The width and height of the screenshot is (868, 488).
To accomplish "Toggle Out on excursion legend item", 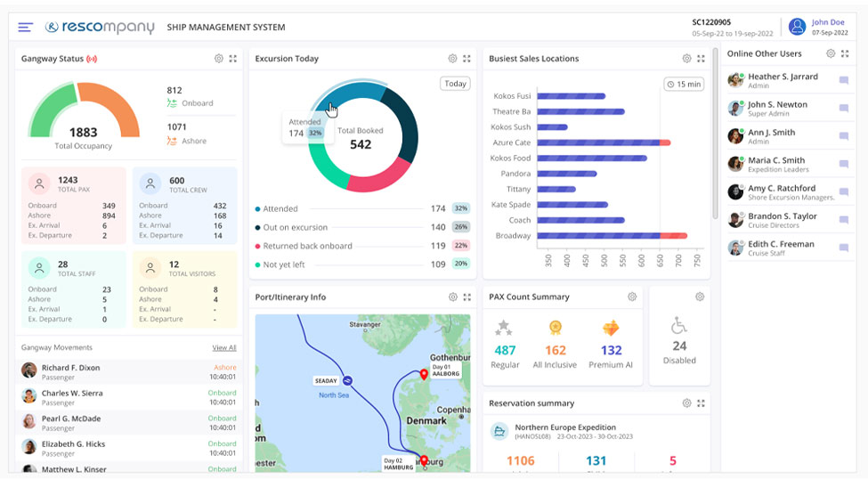I will [295, 228].
